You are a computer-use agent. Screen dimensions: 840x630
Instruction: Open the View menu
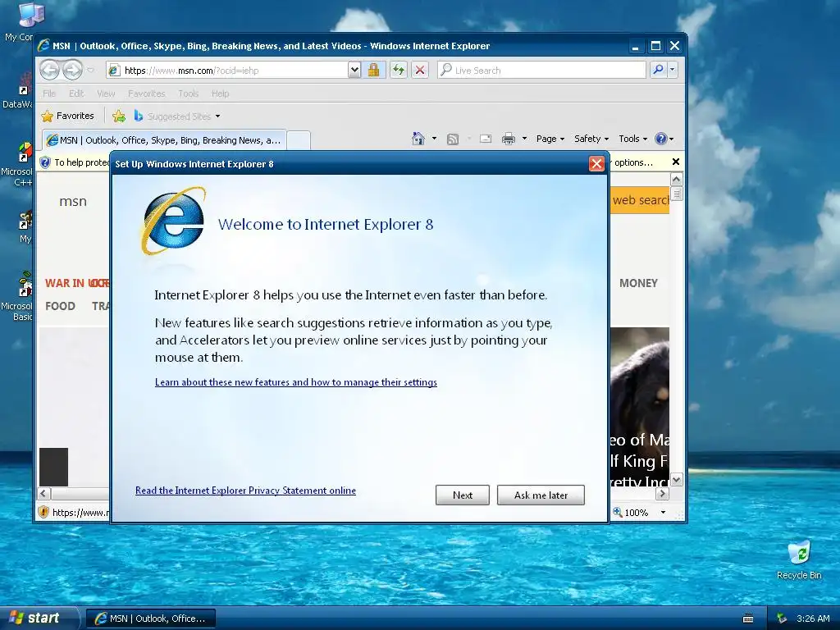pos(106,94)
